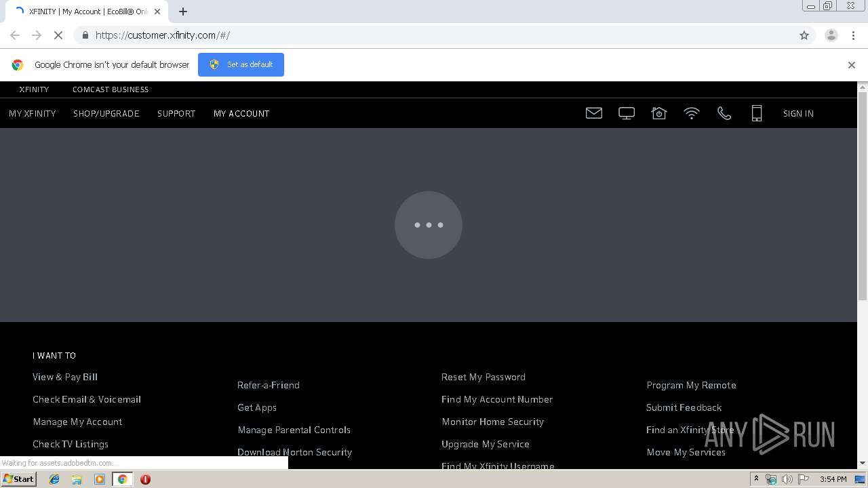Go back using the browser back arrow
The height and width of the screenshot is (488, 868).
15,35
